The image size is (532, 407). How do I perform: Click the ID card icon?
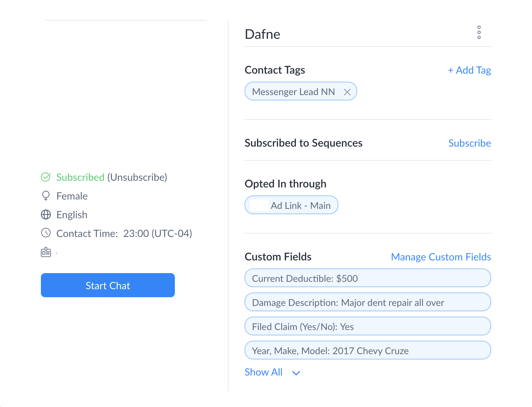(x=46, y=252)
